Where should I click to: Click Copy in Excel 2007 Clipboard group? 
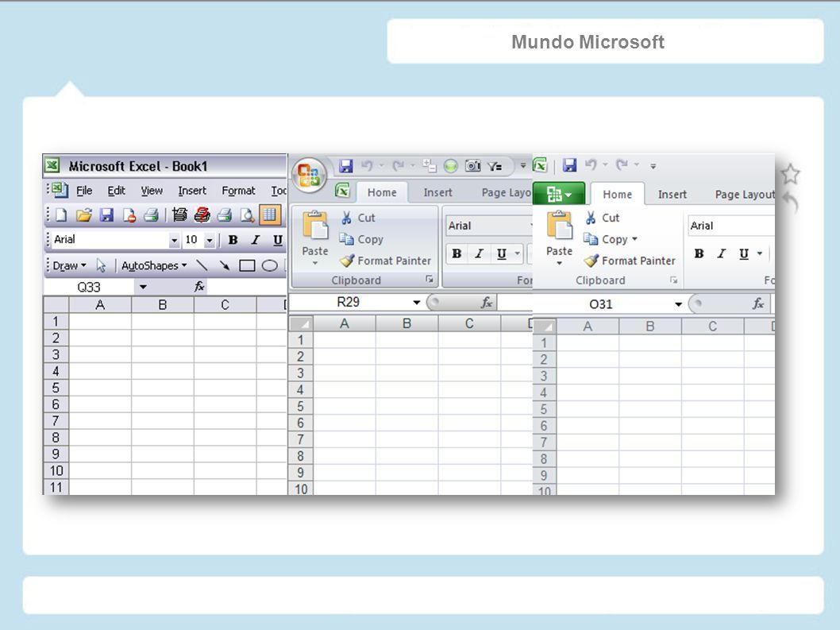[x=361, y=239]
